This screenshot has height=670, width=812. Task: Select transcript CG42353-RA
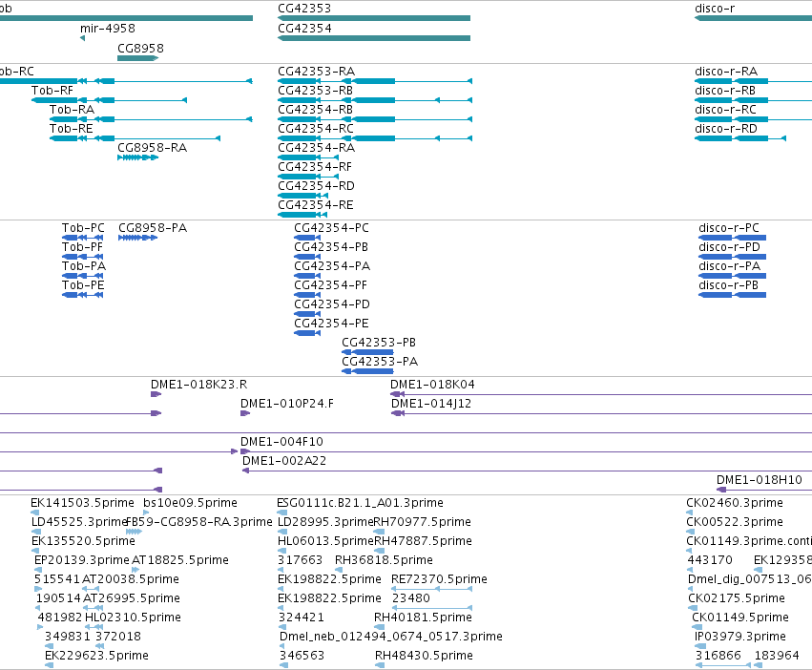coord(375,81)
